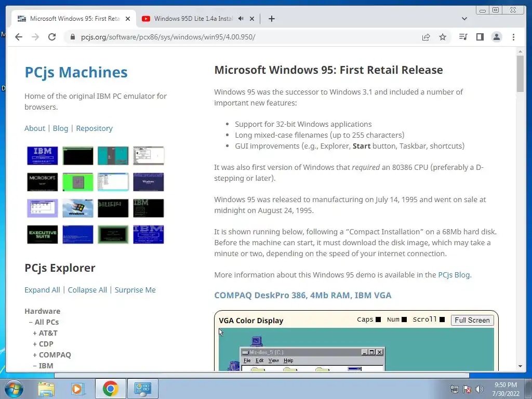
Task: Click the browser Forward arrow
Action: click(x=35, y=37)
